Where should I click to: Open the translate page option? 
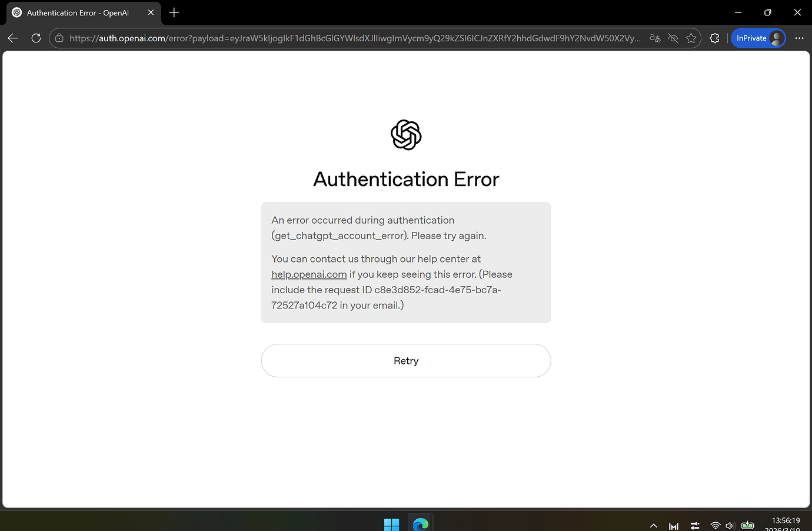click(655, 38)
